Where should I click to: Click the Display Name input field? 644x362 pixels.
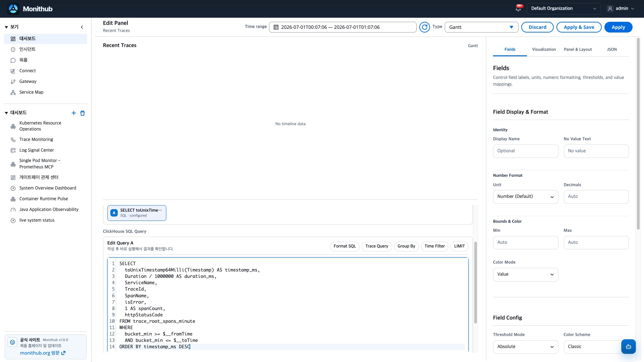pos(525,151)
